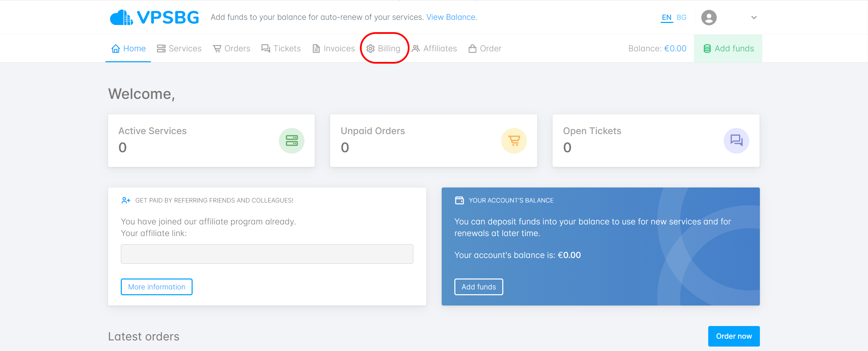The height and width of the screenshot is (351, 868).
Task: Click the green Active Services server icon
Action: [292, 141]
